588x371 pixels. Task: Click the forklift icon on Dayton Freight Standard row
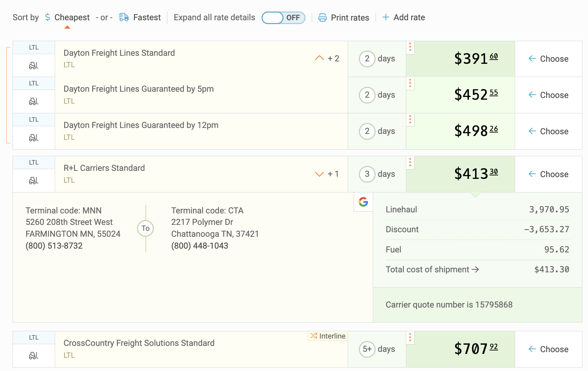(x=33, y=65)
